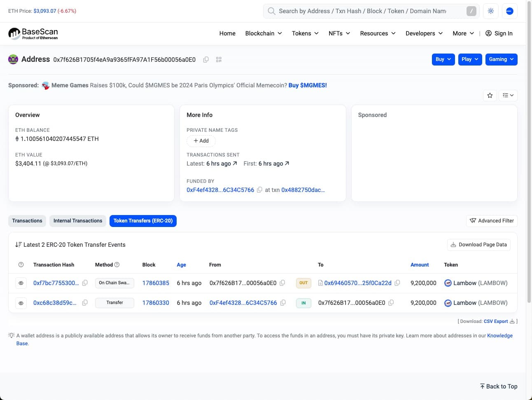Click the table header help icon left of Transaction Hash
Screen dimensions: 532x400
pyautogui.click(x=21, y=265)
